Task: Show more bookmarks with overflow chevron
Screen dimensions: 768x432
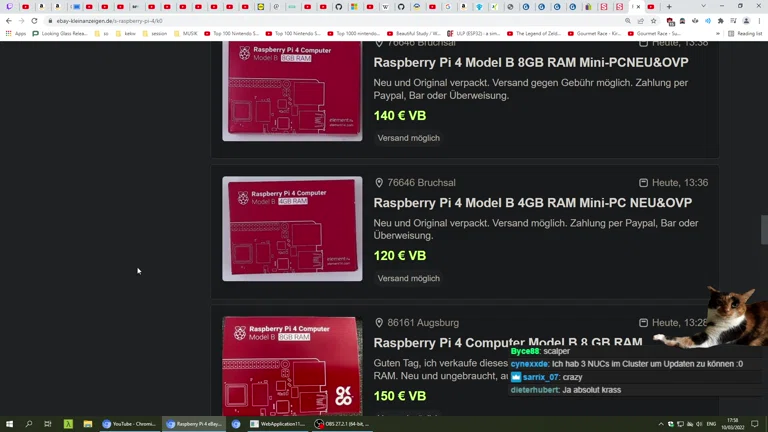Action: coord(718,34)
